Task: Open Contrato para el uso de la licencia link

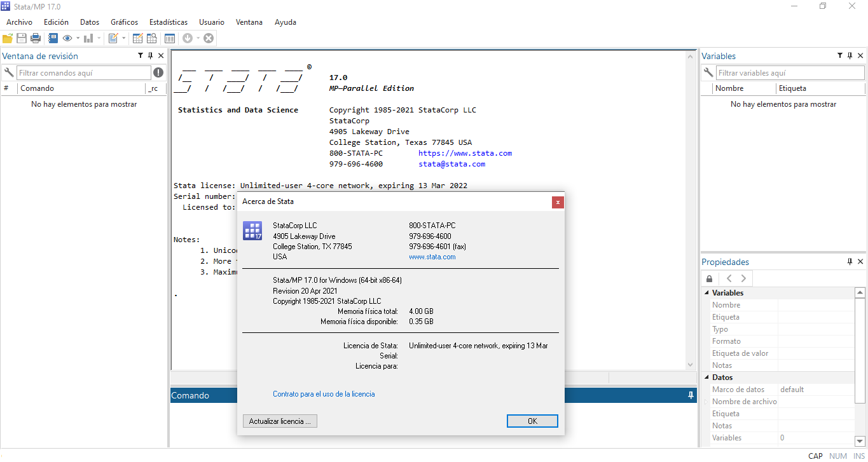Action: coord(324,394)
